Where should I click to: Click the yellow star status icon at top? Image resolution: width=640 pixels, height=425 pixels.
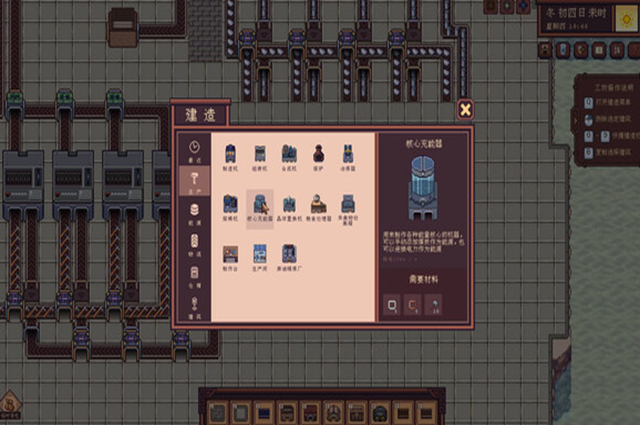pos(507,7)
